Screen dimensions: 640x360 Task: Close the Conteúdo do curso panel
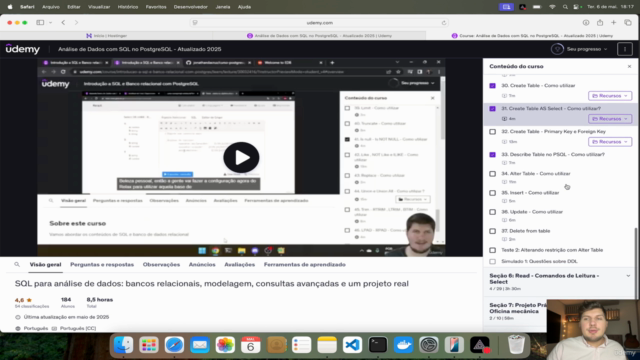[629, 66]
